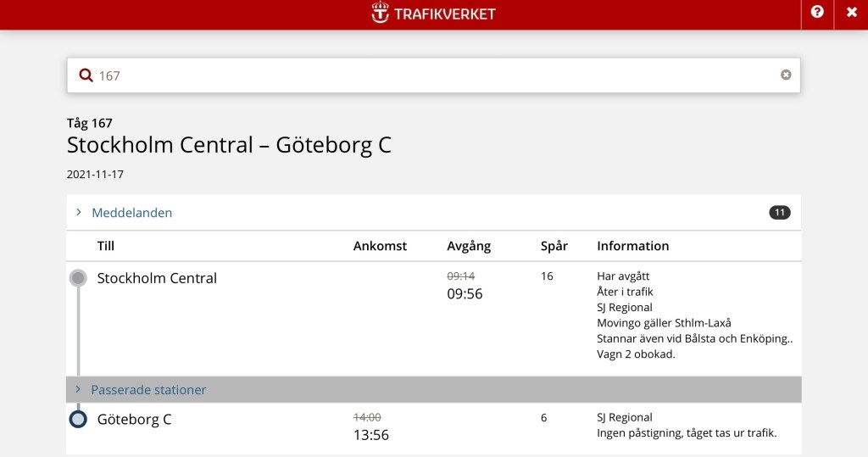Screen dimensions: 868x457
Task: Open the Meddelanden section label
Action: pos(131,213)
